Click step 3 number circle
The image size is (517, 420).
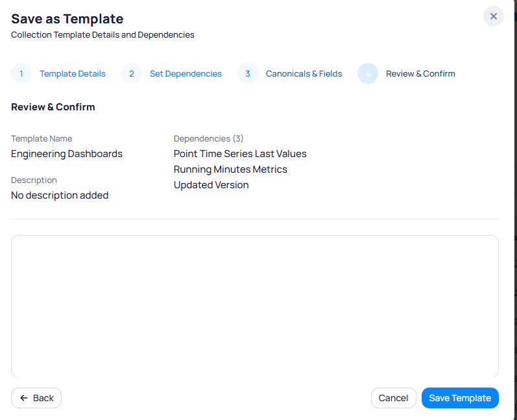[x=248, y=73]
